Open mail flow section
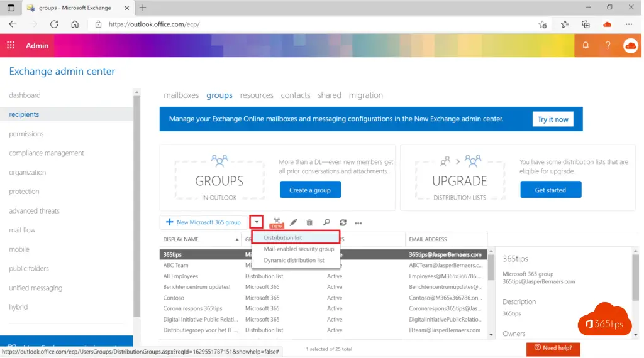 tap(22, 231)
